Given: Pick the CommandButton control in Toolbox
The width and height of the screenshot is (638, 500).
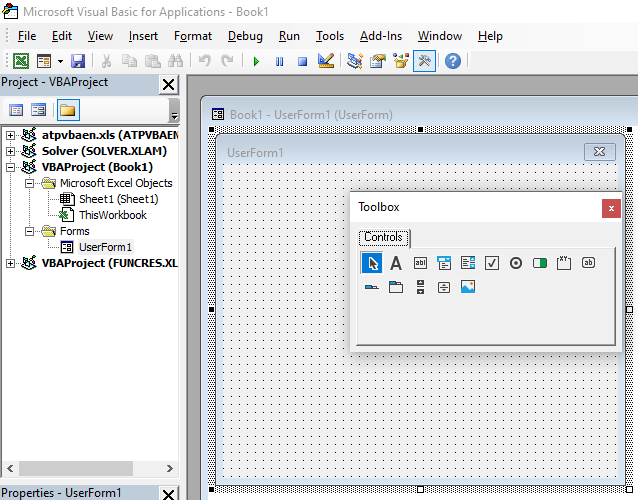Looking at the screenshot, I should pyautogui.click(x=588, y=263).
